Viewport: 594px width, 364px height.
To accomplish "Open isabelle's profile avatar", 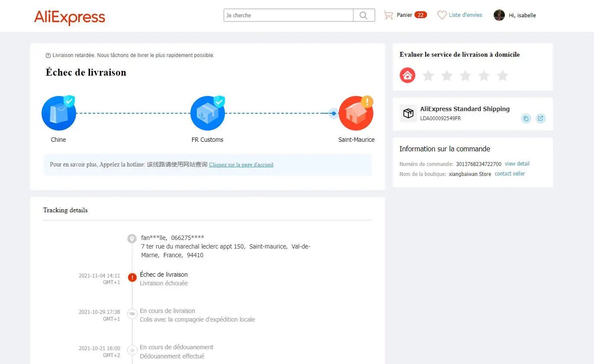I will click(x=499, y=15).
